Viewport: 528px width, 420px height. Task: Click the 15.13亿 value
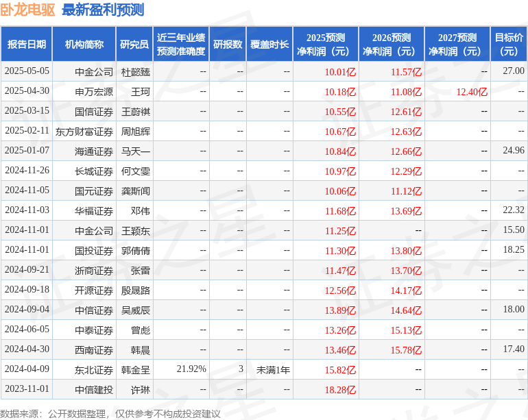coord(406,330)
